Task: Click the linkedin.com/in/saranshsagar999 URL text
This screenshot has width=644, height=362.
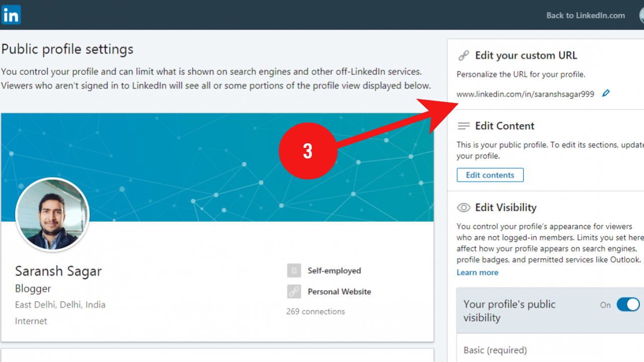Action: click(525, 94)
